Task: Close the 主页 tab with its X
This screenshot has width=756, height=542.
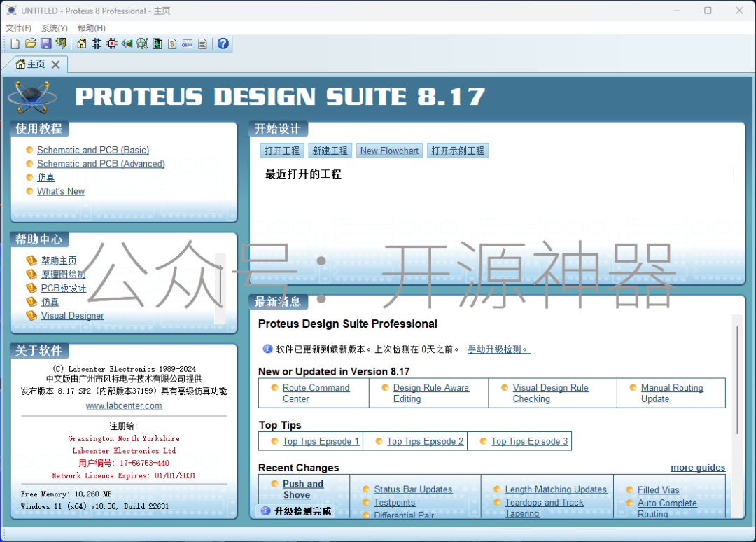Action: [56, 64]
